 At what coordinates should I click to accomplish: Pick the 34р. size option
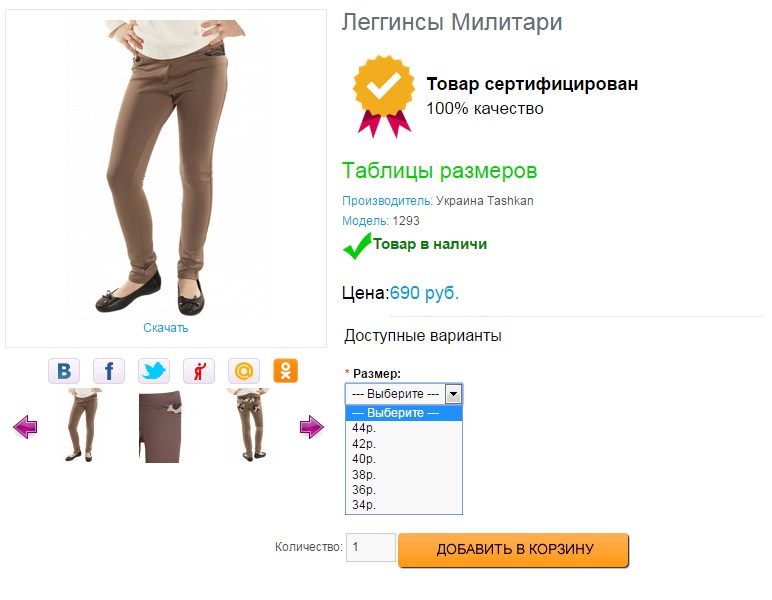point(364,505)
